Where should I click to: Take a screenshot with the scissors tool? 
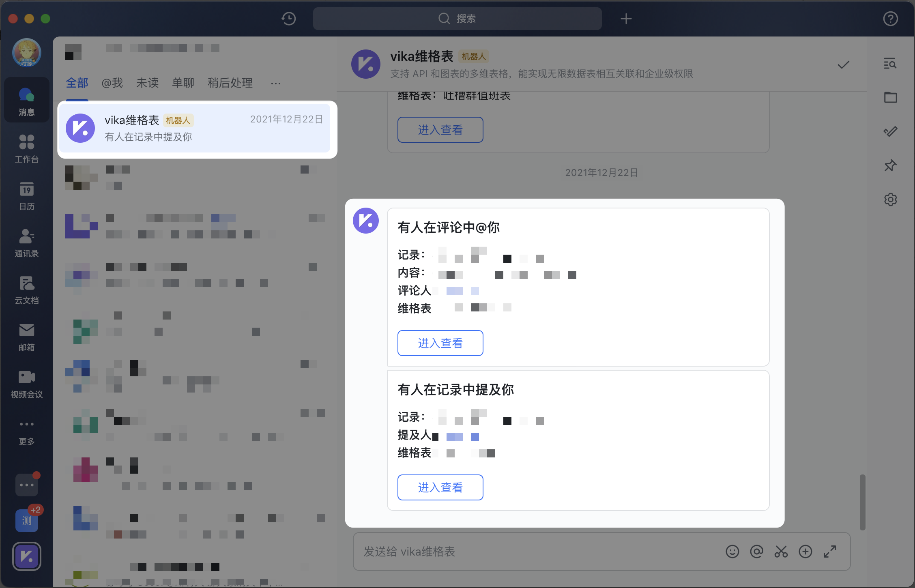[x=781, y=552]
